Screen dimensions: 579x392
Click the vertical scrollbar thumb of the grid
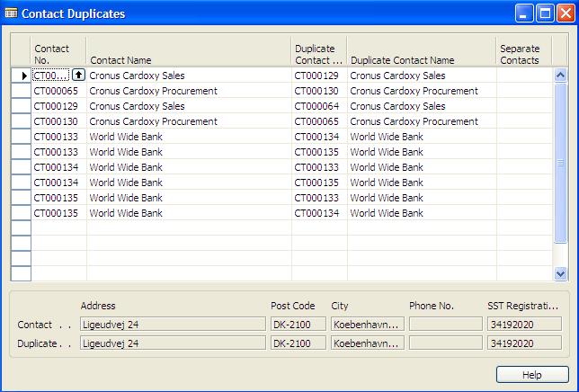coord(560,163)
